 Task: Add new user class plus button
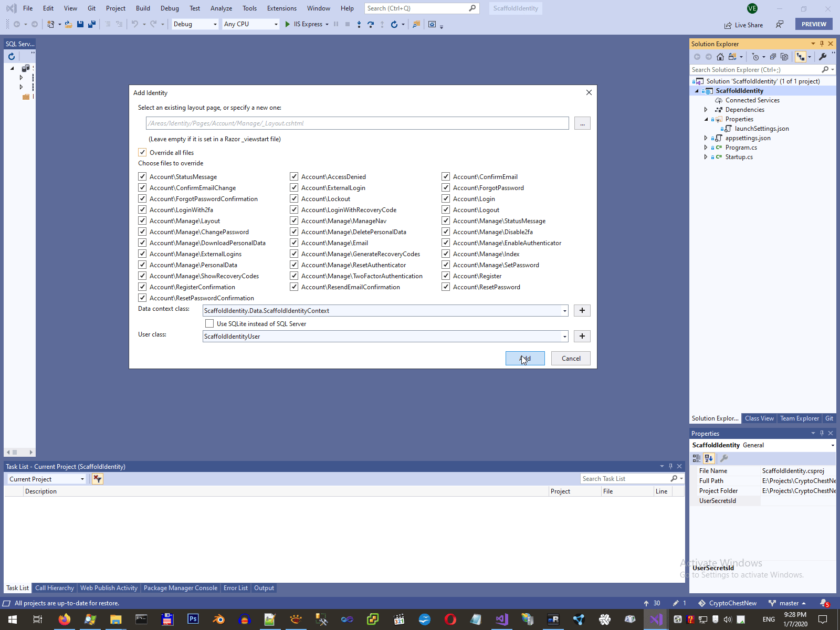point(582,336)
